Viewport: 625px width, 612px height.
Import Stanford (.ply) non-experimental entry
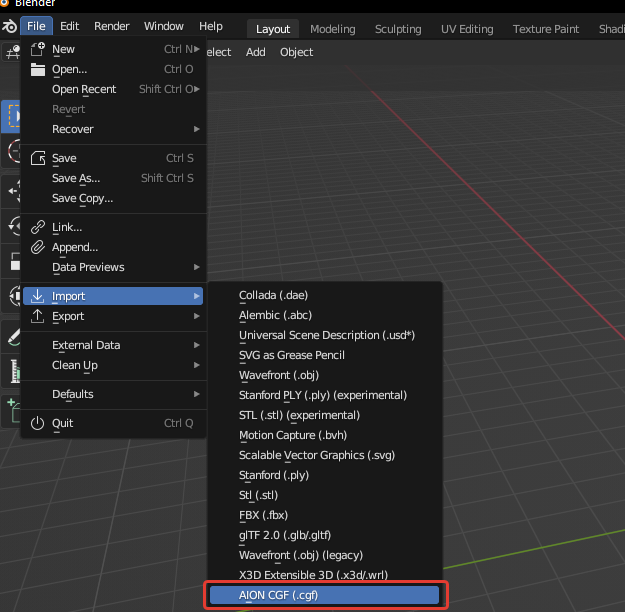[x=324, y=475]
